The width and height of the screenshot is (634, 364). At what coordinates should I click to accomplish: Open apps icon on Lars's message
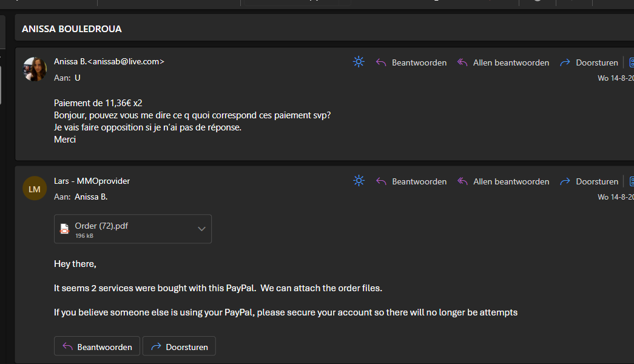click(x=631, y=181)
